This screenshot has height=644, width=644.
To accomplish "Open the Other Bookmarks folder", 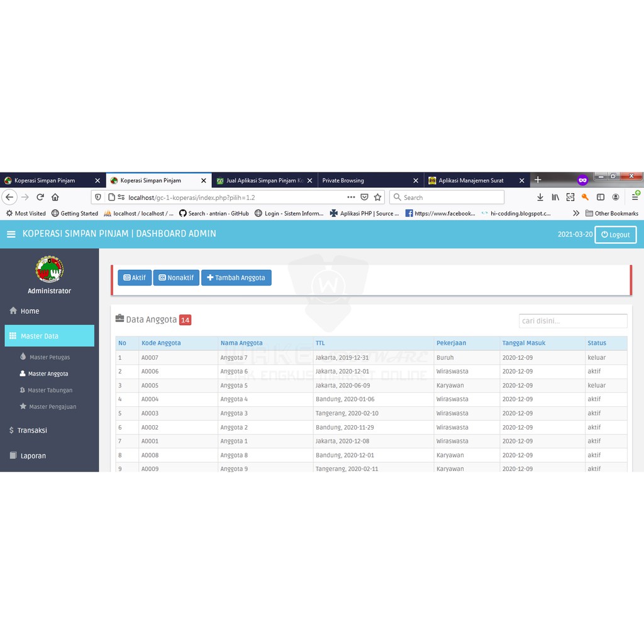I will point(613,213).
